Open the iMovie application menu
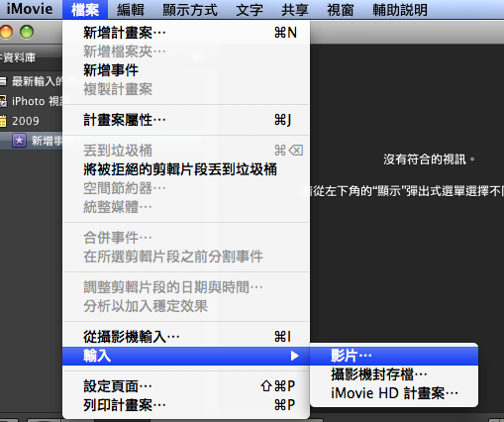 (x=30, y=9)
